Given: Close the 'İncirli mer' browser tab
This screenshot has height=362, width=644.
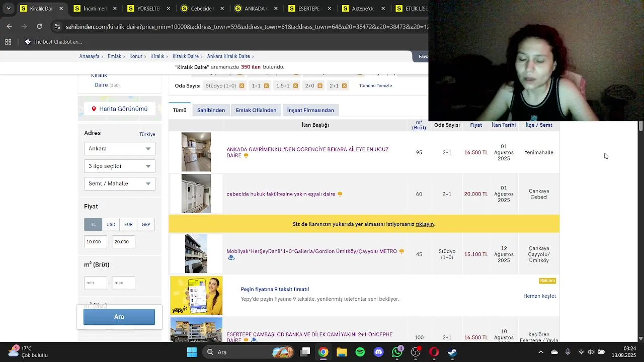Looking at the screenshot, I should pyautogui.click(x=115, y=9).
